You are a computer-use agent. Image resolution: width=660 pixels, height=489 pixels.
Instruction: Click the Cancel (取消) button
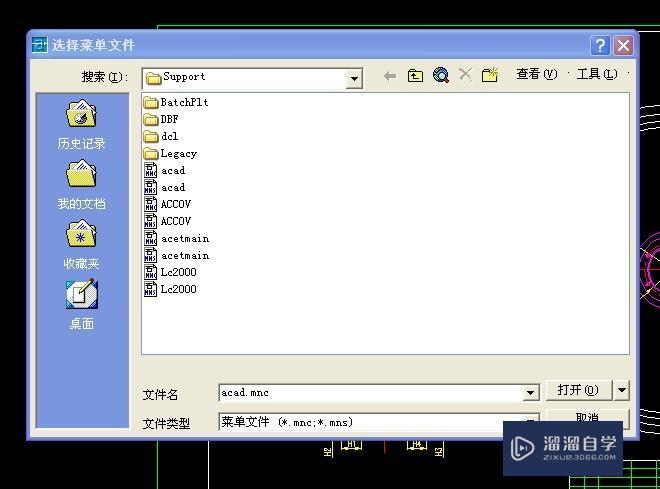(588, 418)
